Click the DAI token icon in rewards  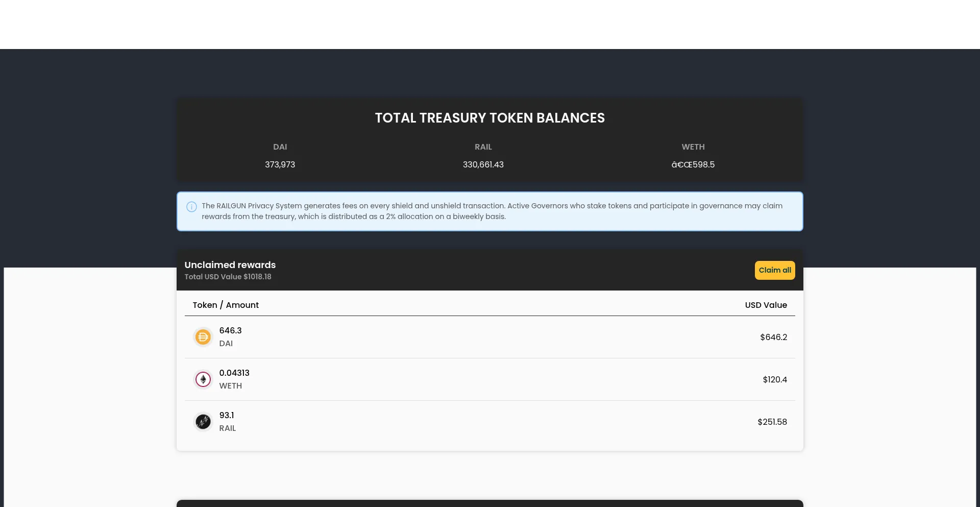point(203,337)
